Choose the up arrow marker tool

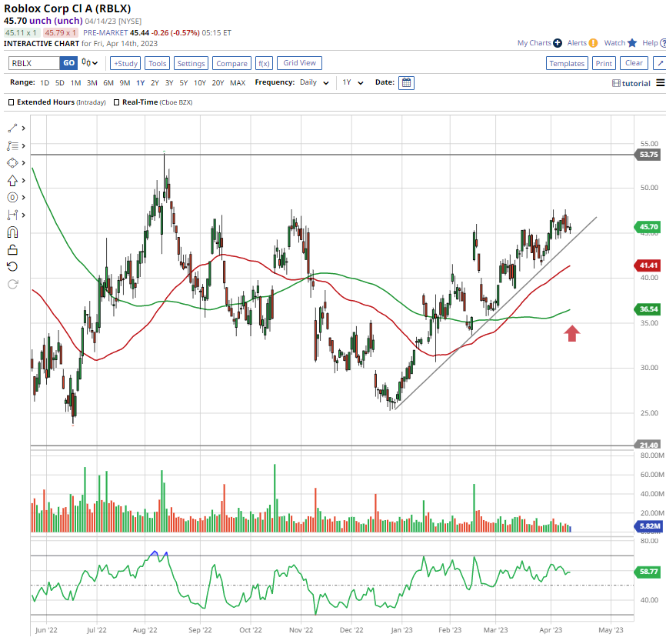coord(12,181)
